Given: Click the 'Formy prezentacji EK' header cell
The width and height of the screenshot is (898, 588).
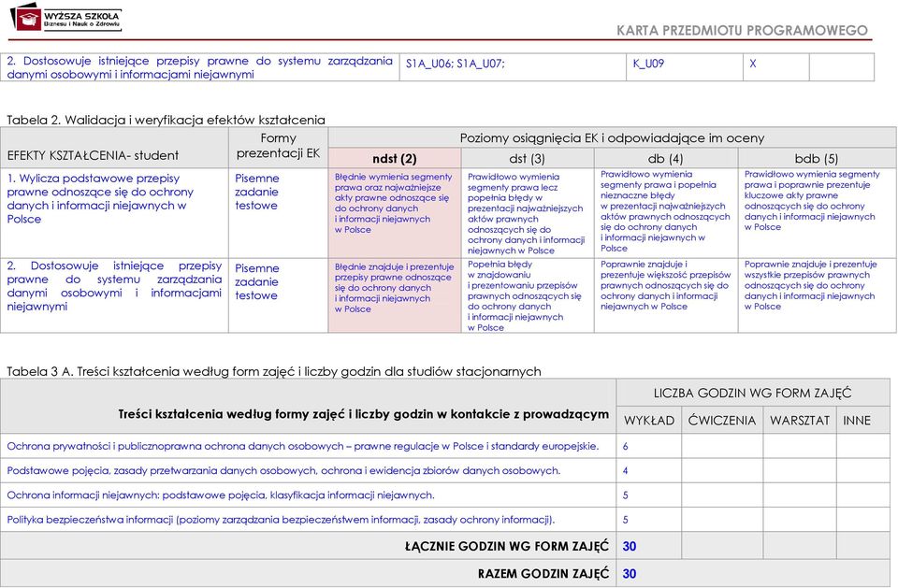Looking at the screenshot, I should point(279,146).
